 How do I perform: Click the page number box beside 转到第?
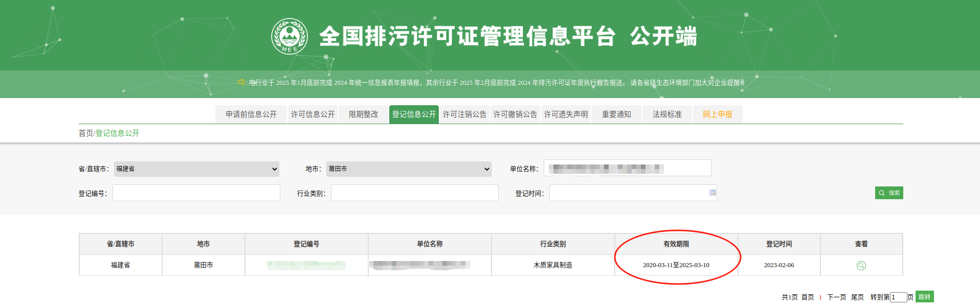tap(898, 297)
